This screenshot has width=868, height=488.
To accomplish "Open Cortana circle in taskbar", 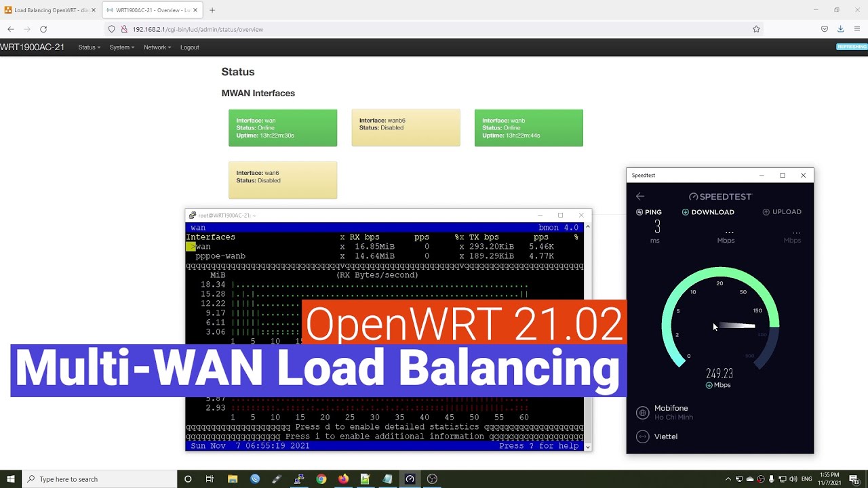I will (x=188, y=479).
